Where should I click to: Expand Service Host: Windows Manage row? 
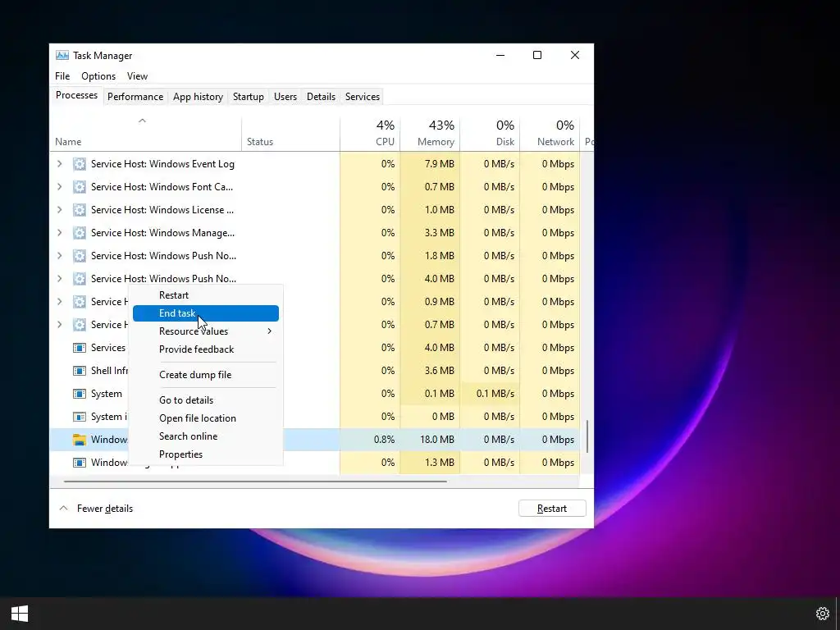pyautogui.click(x=59, y=233)
